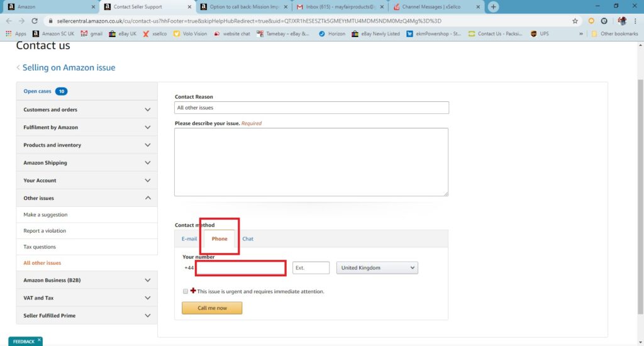The image size is (644, 346).
Task: Select the Phone contact method tab
Action: (x=219, y=239)
